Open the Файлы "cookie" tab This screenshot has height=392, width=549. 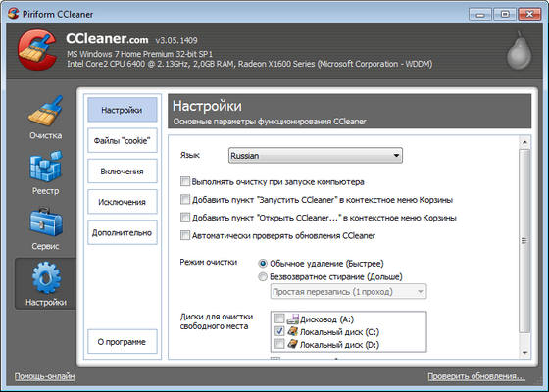point(123,140)
